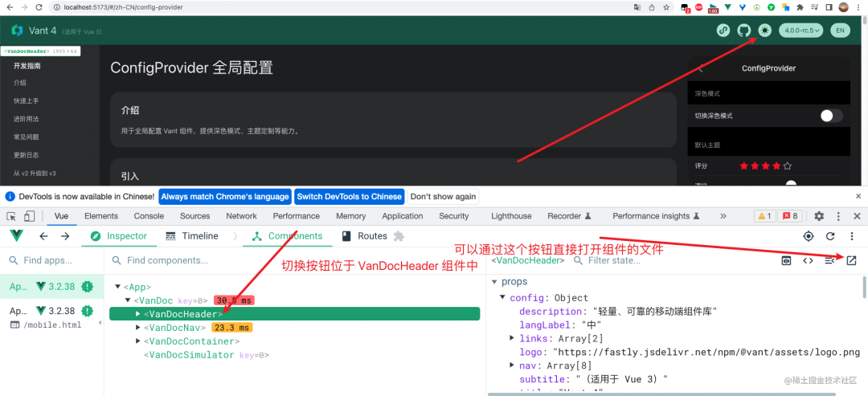
Task: Switch to the Application tab
Action: [x=403, y=216]
